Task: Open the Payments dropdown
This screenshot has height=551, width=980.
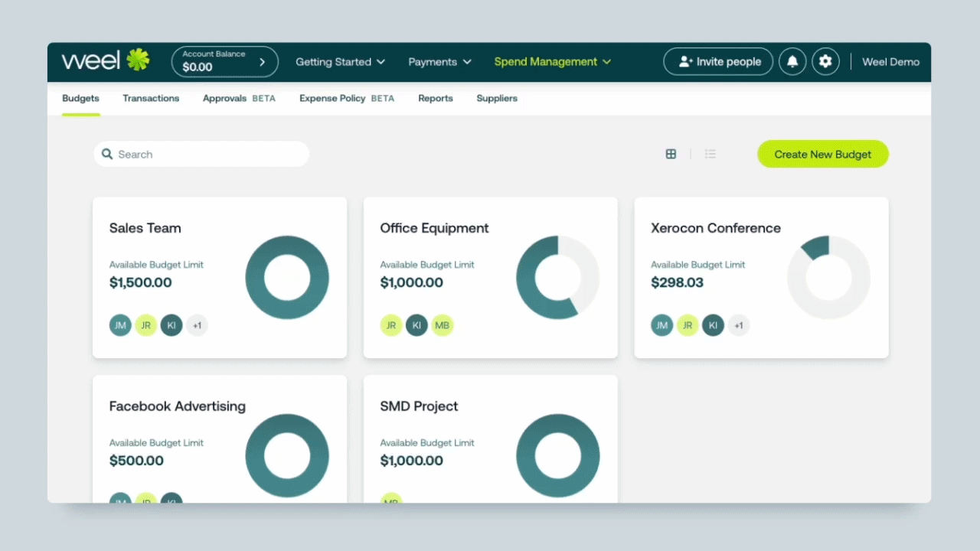Action: point(439,62)
